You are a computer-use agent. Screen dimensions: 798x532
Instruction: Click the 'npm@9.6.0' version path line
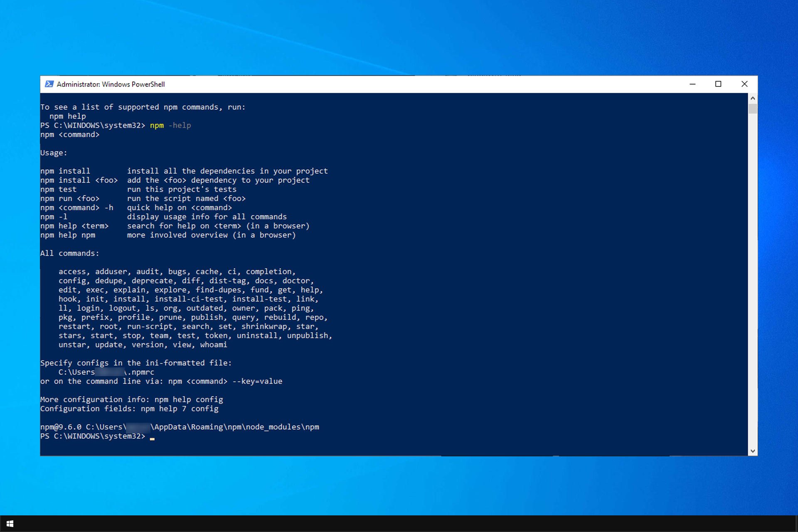180,427
